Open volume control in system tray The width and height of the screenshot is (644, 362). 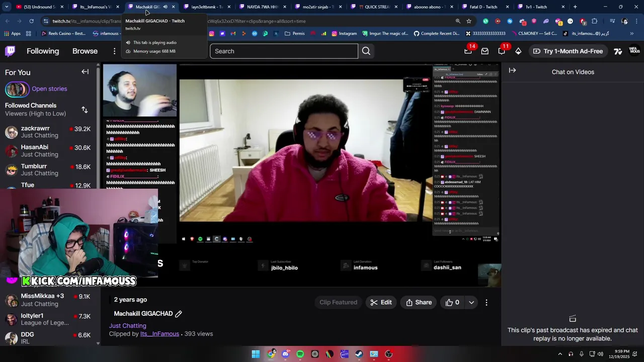(x=600, y=354)
